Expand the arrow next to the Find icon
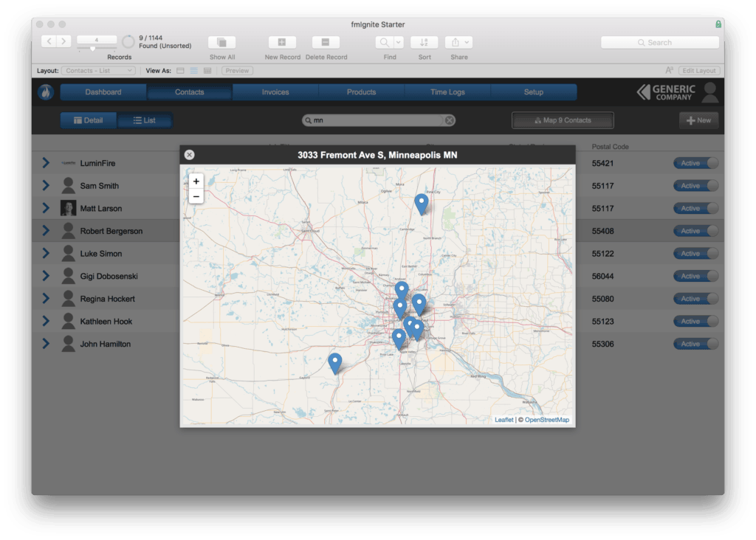 (396, 42)
